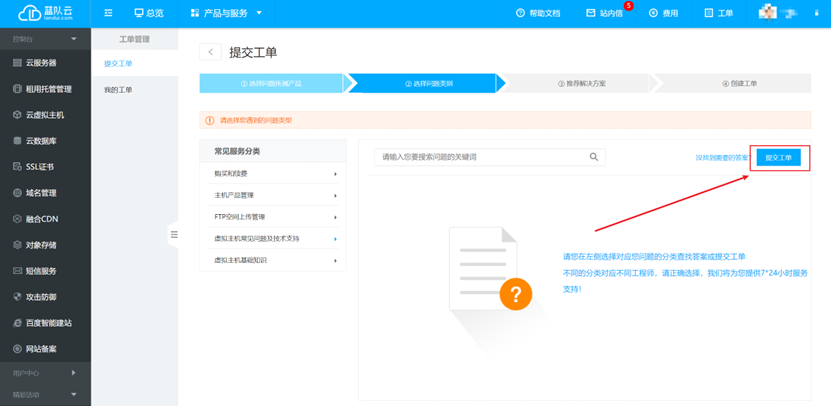This screenshot has height=406, width=831.
Task: Click the blue 提交工单 button
Action: [778, 158]
